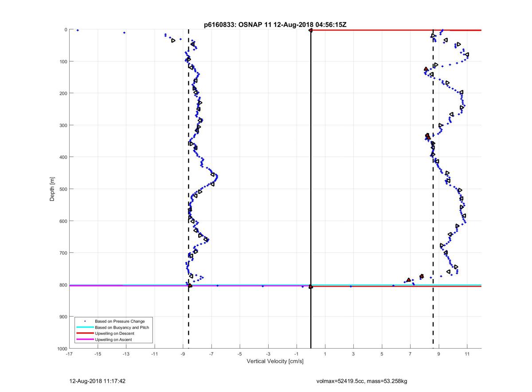Click the red line sample in legend

tap(85, 334)
